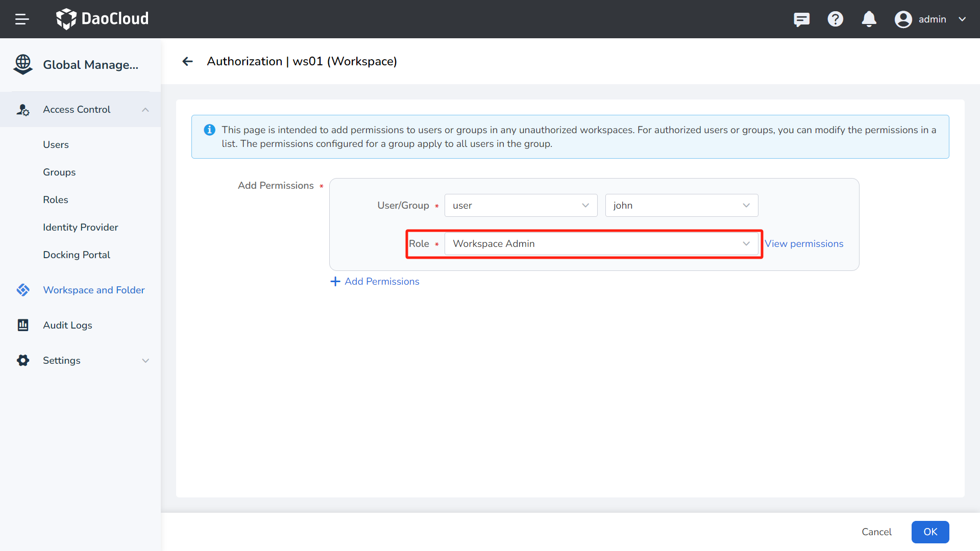Screen dimensions: 980x551
Task: Navigate to Access Control section
Action: pos(76,109)
